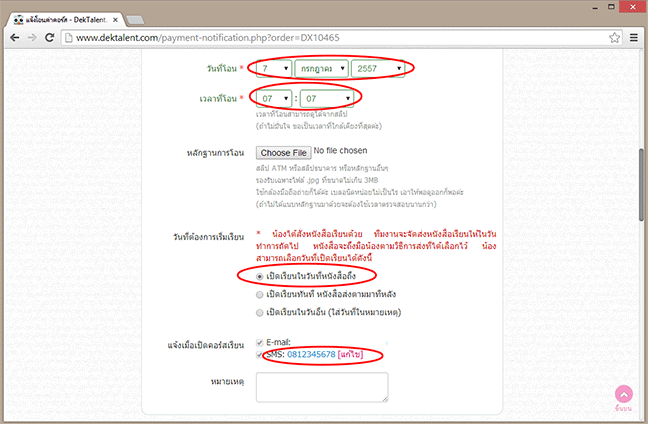Viewport: 648px width, 424px height.
Task: Select radio เปิดเรียนในวันที่หนังสือถึง
Action: pos(260,275)
